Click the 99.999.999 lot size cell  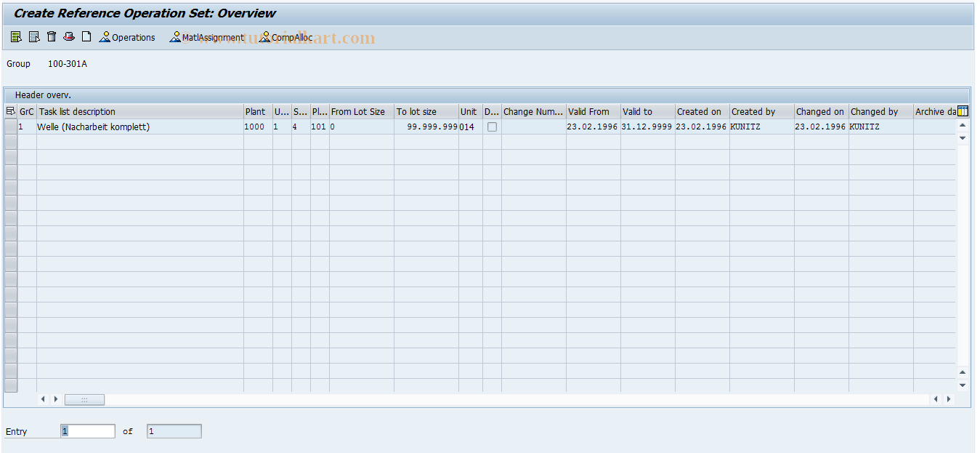click(x=426, y=127)
